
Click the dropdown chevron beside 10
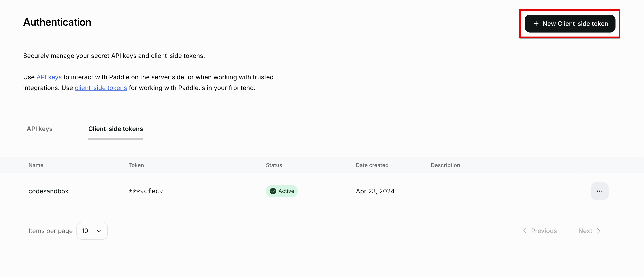[99, 231]
